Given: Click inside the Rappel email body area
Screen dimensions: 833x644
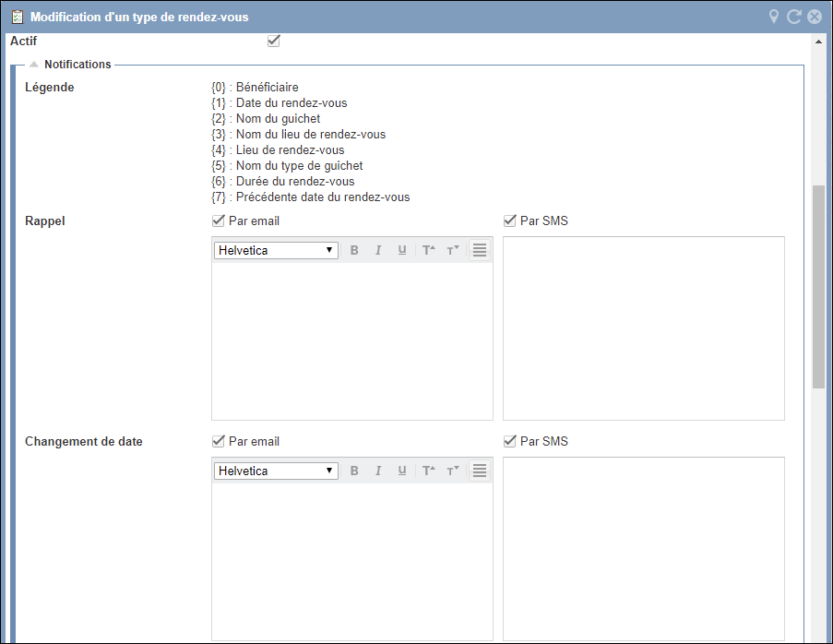Looking at the screenshot, I should [x=351, y=341].
